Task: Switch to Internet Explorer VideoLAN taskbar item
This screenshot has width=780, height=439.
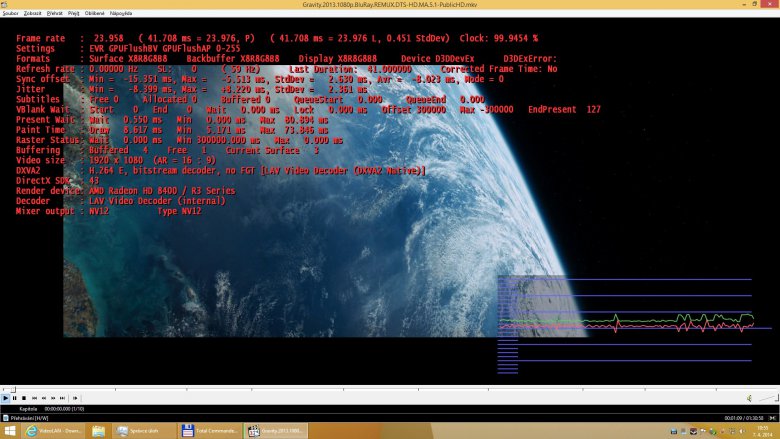Action: pos(53,431)
